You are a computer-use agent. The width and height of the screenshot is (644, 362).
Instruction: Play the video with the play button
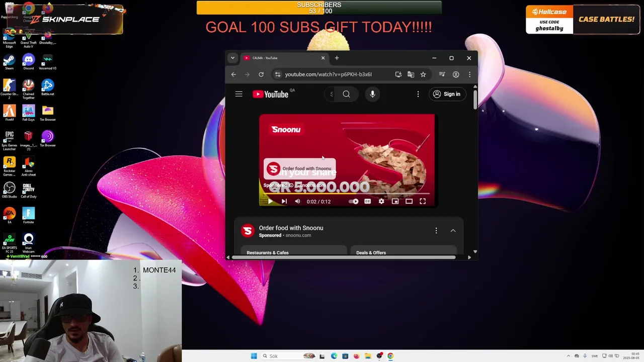click(270, 201)
